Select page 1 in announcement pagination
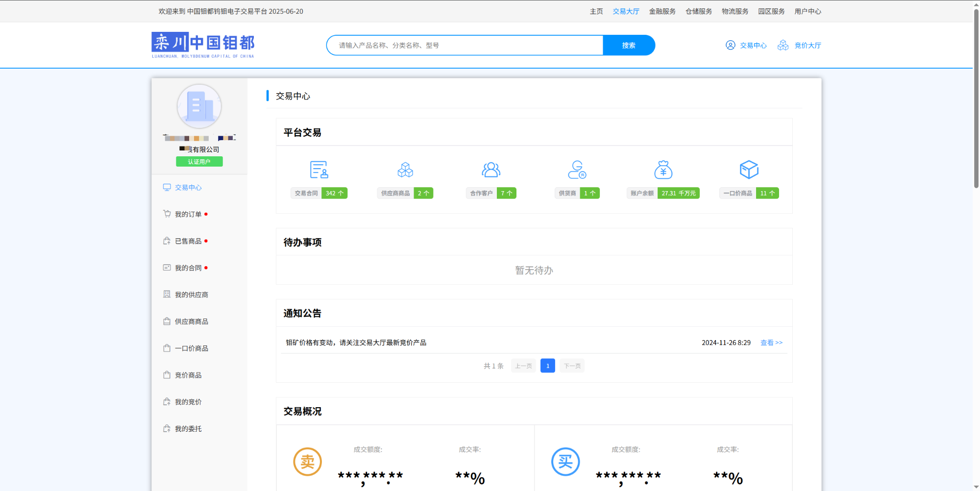Image resolution: width=980 pixels, height=491 pixels. point(547,366)
